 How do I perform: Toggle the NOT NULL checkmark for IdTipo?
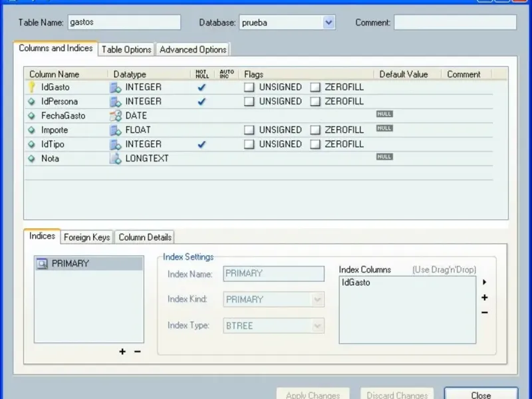point(202,144)
